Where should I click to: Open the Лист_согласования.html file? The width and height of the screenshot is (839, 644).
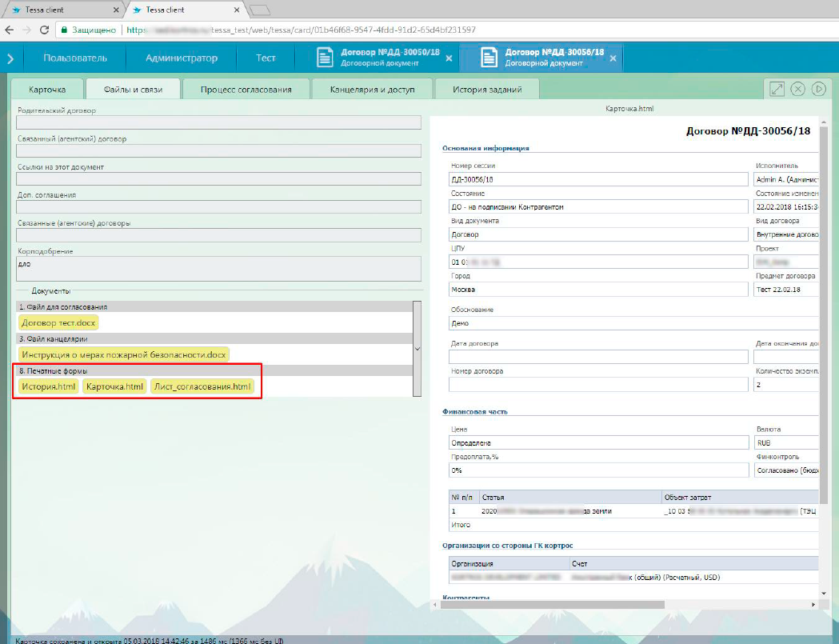[203, 387]
